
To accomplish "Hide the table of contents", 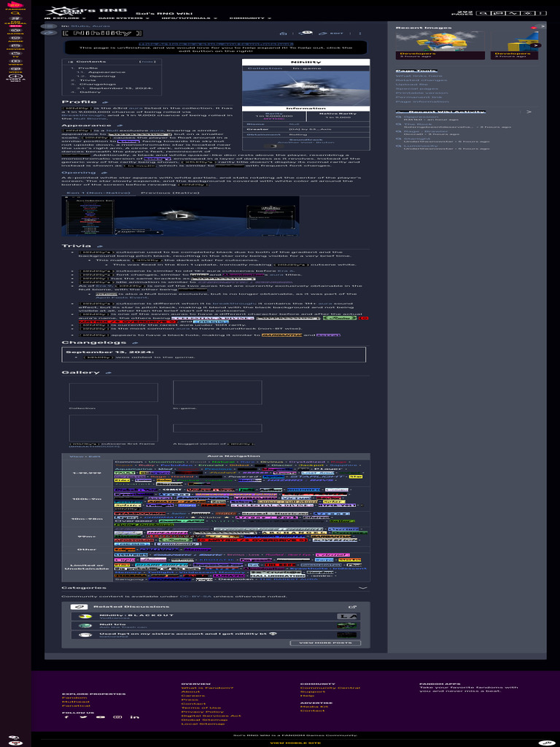I will pos(147,62).
